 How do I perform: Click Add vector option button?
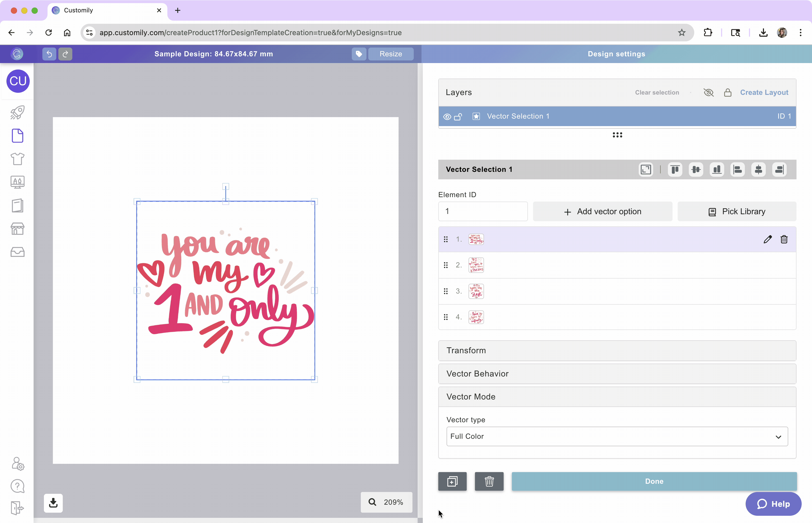pyautogui.click(x=602, y=211)
